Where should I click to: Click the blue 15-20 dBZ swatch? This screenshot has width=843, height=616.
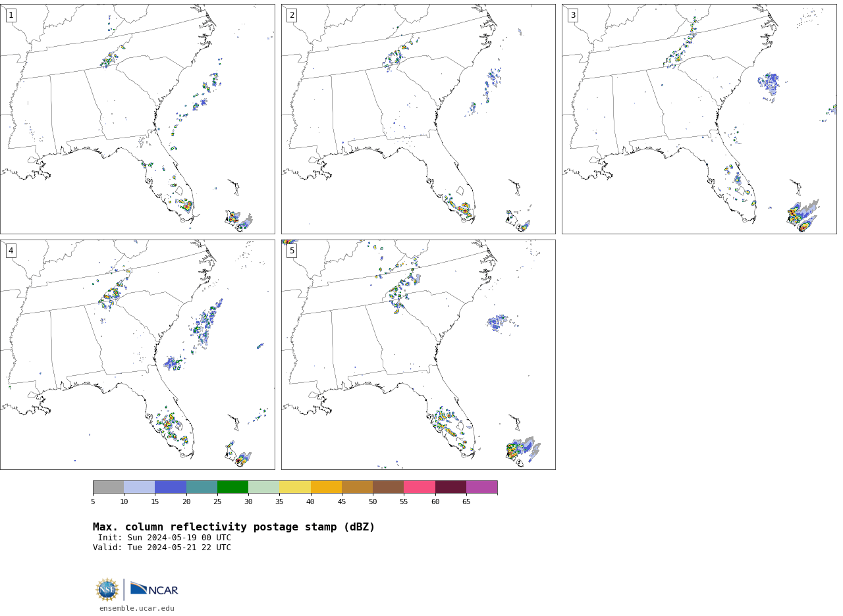(x=171, y=487)
